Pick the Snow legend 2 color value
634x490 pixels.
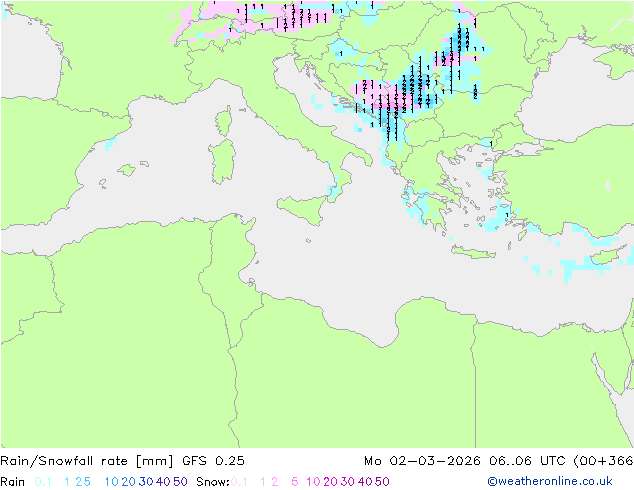coord(275,482)
